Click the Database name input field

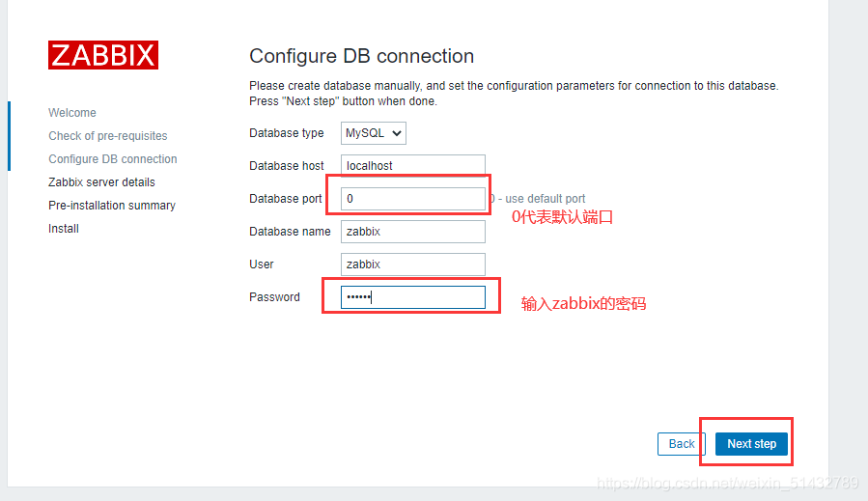(413, 232)
